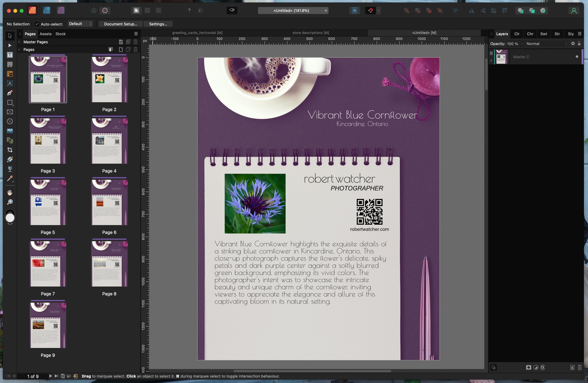Select the Vector Crop tool
The image size is (588, 383).
coord(10,150)
